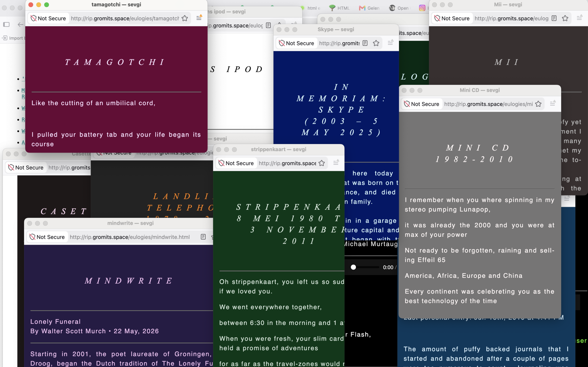This screenshot has height=367, width=588.
Task: Switch to the HTML tab with the tree icon
Action: [x=339, y=8]
